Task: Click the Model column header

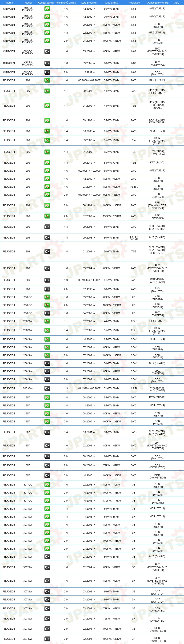Action: click(x=28, y=3)
